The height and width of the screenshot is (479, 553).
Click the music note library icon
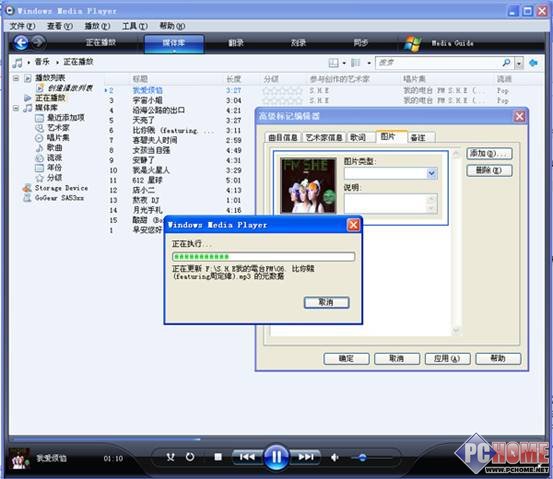pos(17,63)
